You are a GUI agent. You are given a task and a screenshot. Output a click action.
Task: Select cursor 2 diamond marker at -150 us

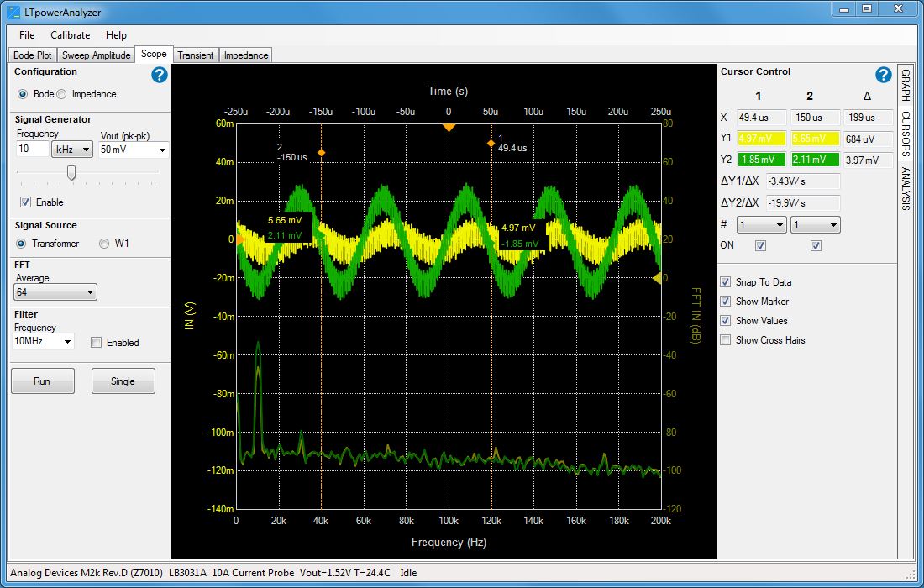(321, 154)
